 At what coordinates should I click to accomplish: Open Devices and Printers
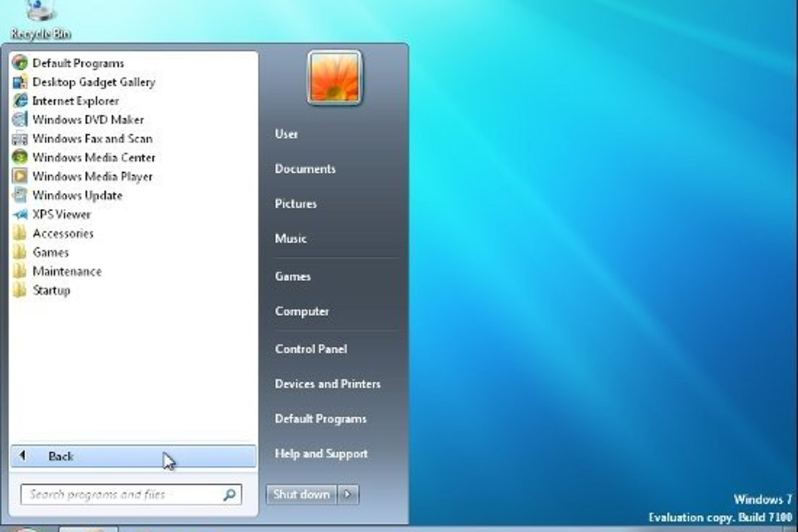pyautogui.click(x=328, y=384)
